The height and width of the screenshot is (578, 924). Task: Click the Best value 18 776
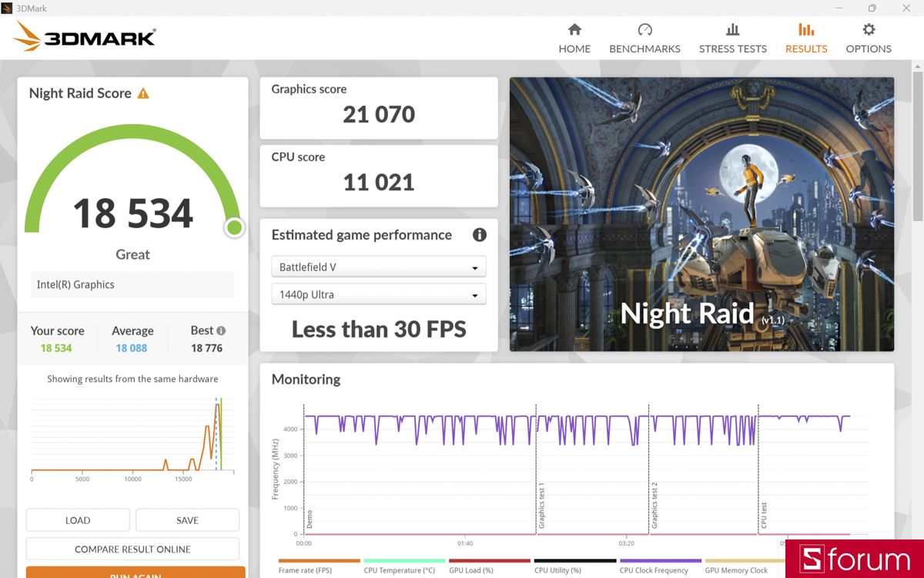[207, 348]
